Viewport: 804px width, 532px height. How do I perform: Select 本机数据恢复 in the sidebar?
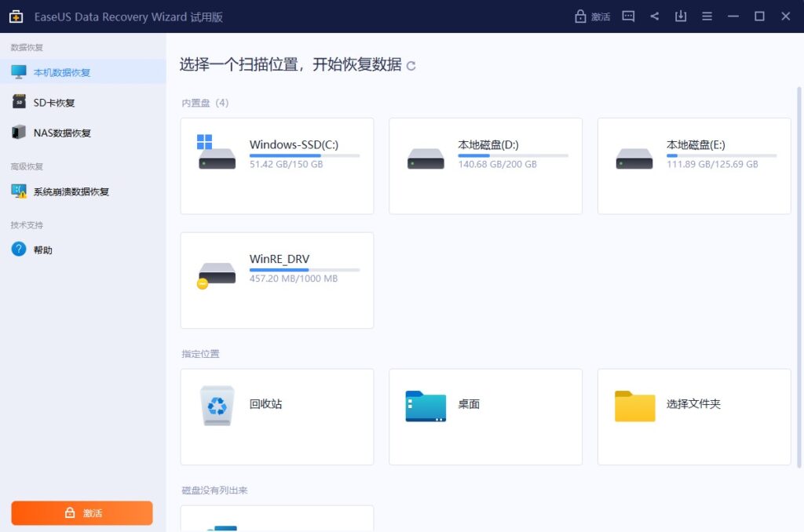click(x=83, y=71)
